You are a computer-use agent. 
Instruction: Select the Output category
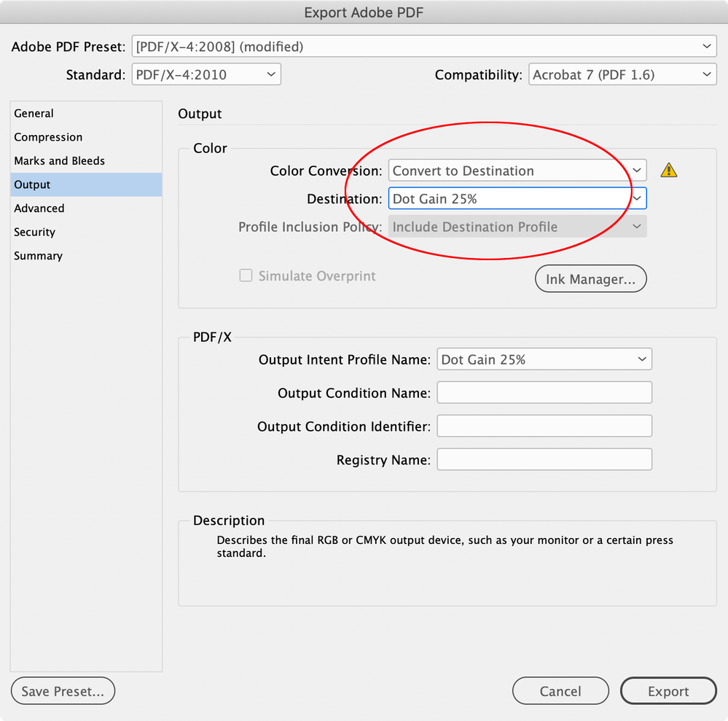point(86,184)
